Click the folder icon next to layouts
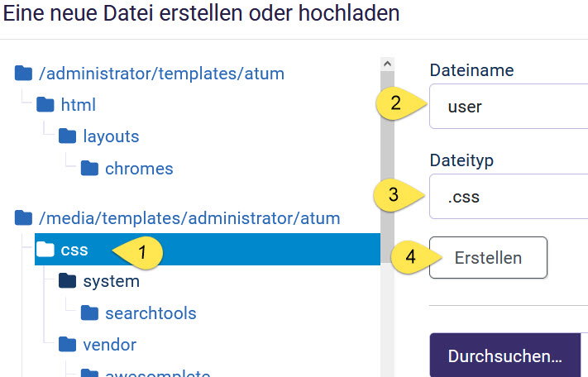588x377 pixels. click(67, 136)
